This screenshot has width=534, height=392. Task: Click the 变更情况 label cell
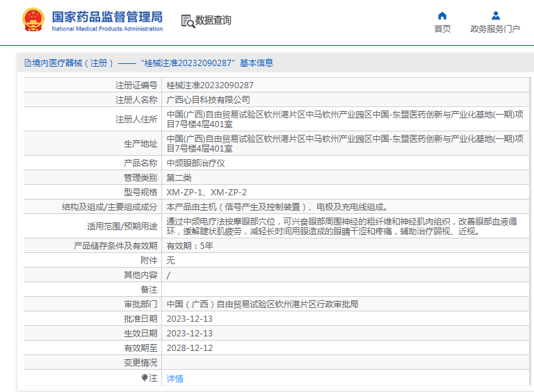coord(140,363)
